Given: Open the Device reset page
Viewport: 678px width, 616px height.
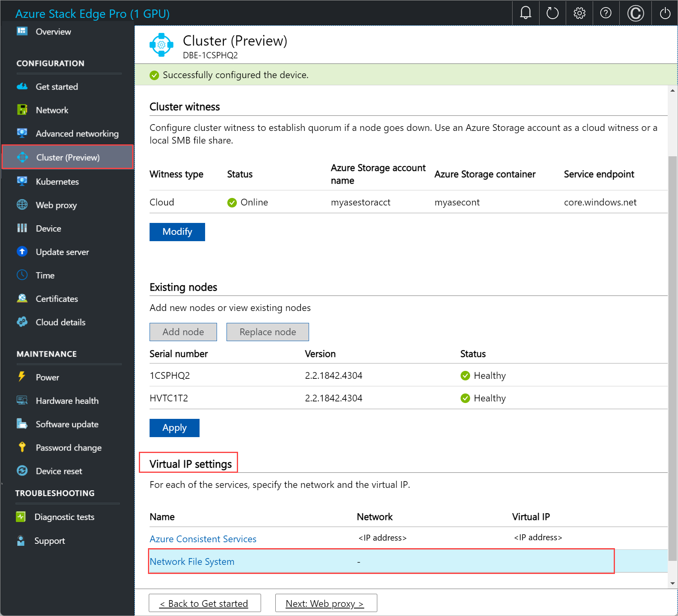Looking at the screenshot, I should pos(58,471).
